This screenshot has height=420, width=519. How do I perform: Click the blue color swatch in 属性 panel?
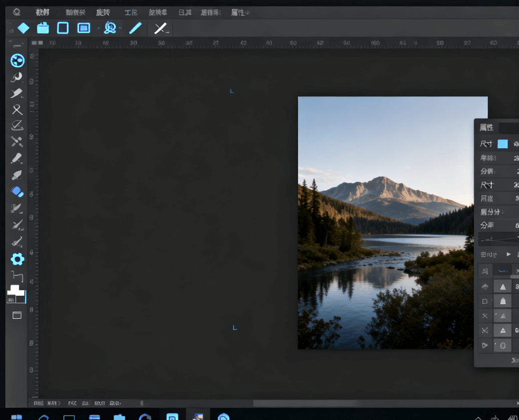tap(502, 144)
